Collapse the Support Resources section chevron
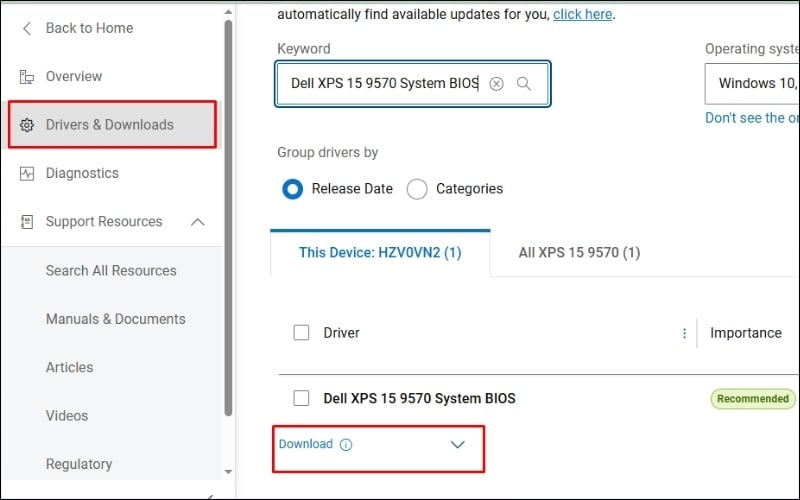This screenshot has width=800, height=500. point(197,222)
